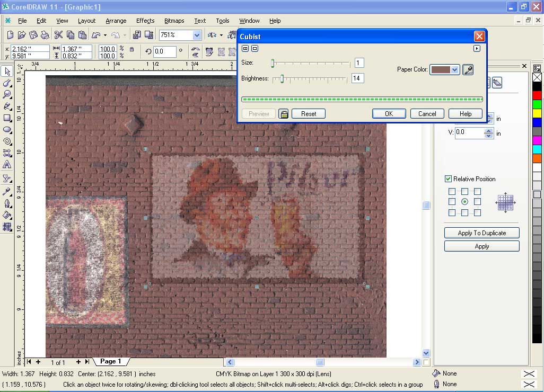
Task: Open the Bitmaps menu
Action: pos(174,21)
